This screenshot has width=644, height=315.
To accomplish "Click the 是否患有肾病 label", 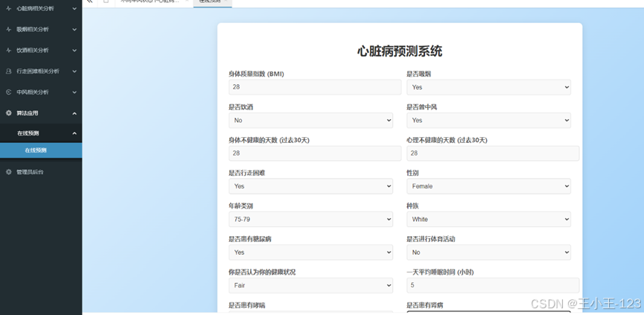I will [425, 305].
